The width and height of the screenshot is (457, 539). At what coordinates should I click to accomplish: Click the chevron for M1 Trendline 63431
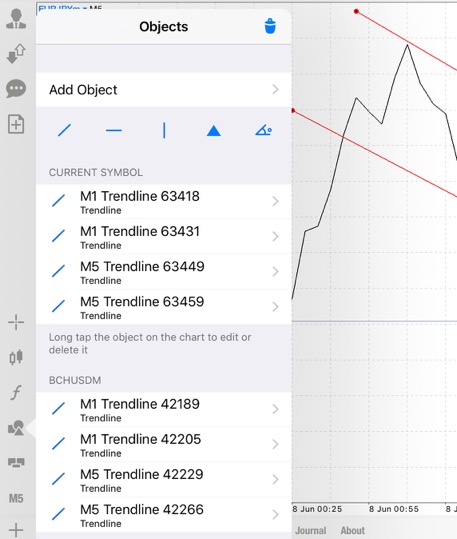click(275, 236)
